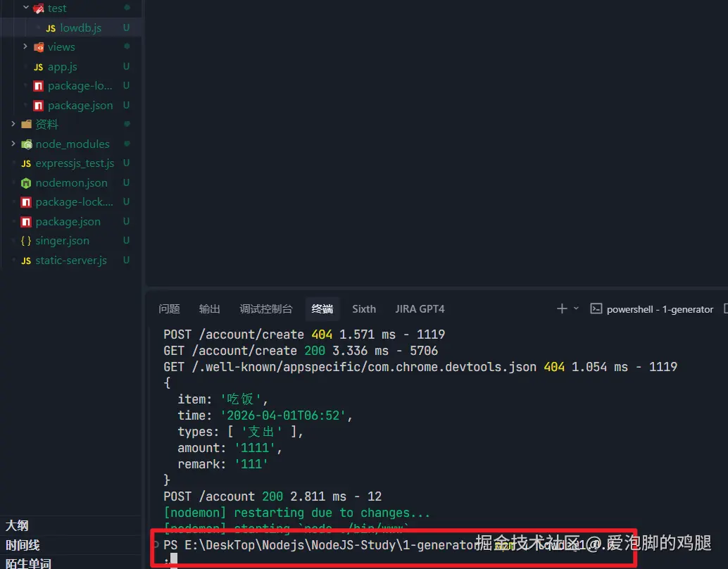Viewport: 728px width, 569px height.
Task: Click the views folder icon
Action: tap(39, 47)
